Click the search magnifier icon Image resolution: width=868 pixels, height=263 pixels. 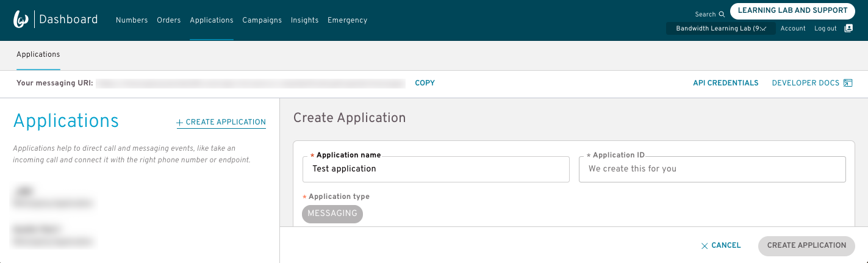[722, 15]
